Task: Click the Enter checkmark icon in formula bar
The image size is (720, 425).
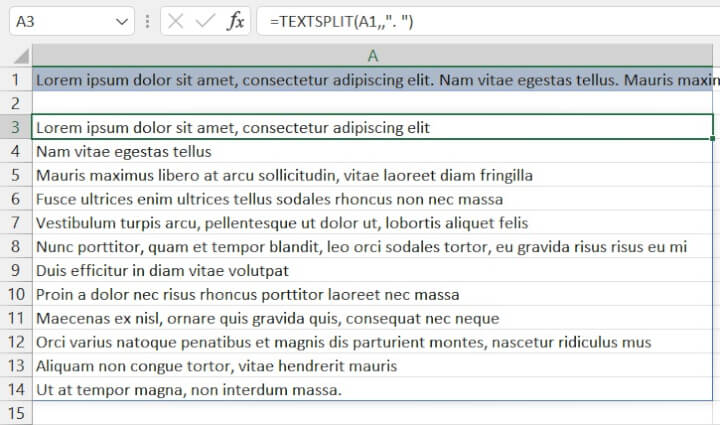Action: point(204,21)
